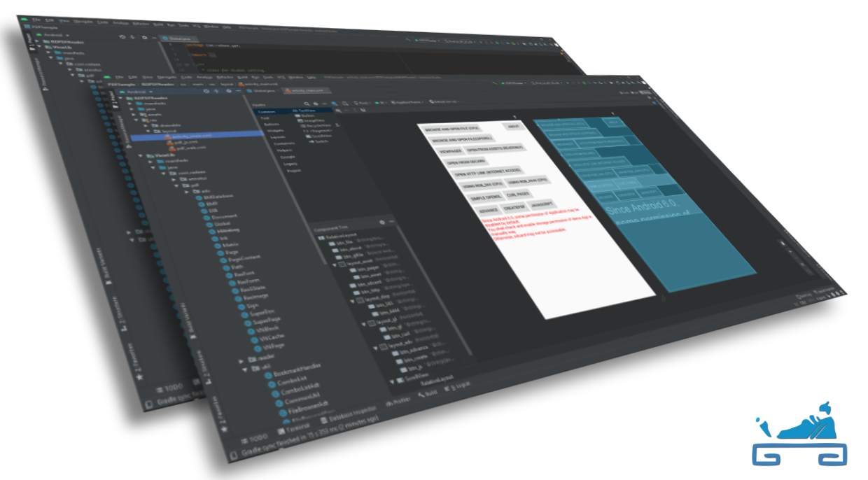Pick the ScrollView widget in the Palette
Screen dimensions: 868x480
click(x=318, y=136)
